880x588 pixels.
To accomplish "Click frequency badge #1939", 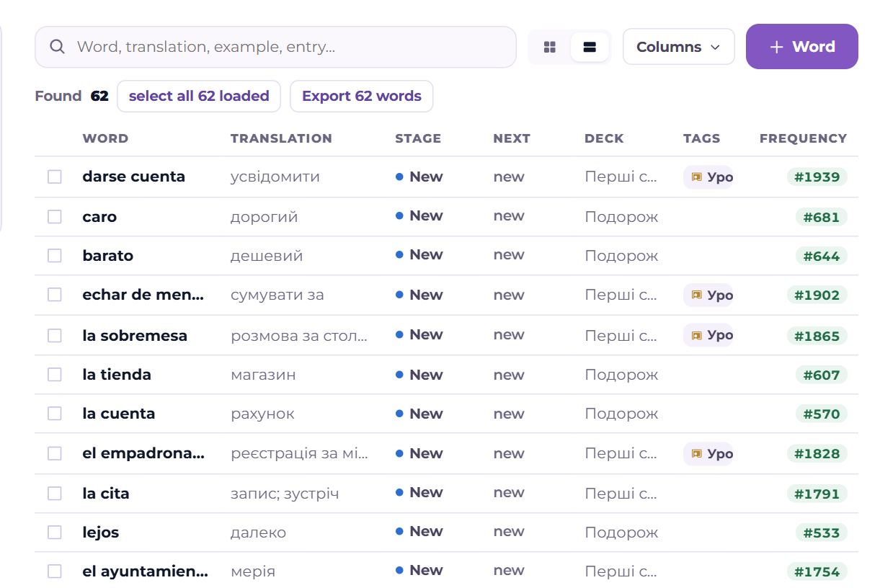I will 817,177.
